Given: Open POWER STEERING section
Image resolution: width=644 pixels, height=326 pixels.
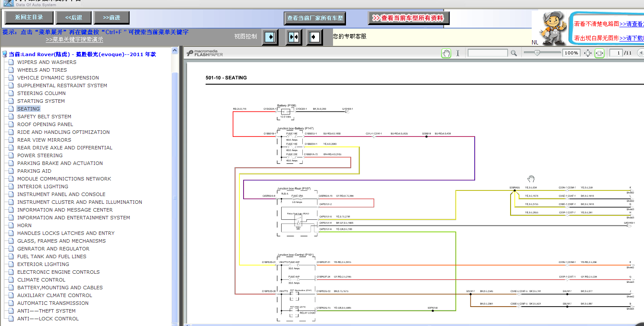Looking at the screenshot, I should tap(40, 155).
